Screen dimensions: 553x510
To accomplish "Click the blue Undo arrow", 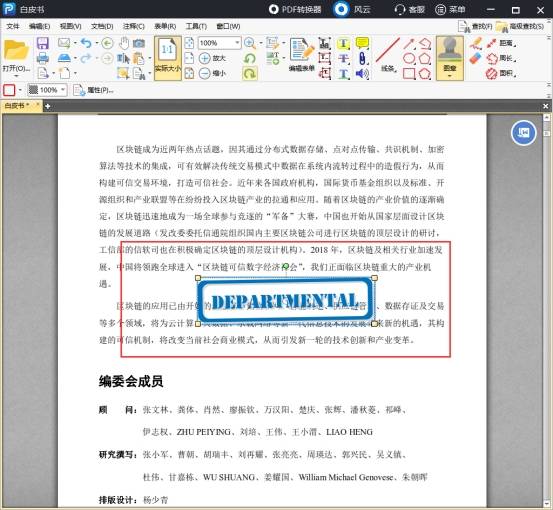I will point(86,43).
